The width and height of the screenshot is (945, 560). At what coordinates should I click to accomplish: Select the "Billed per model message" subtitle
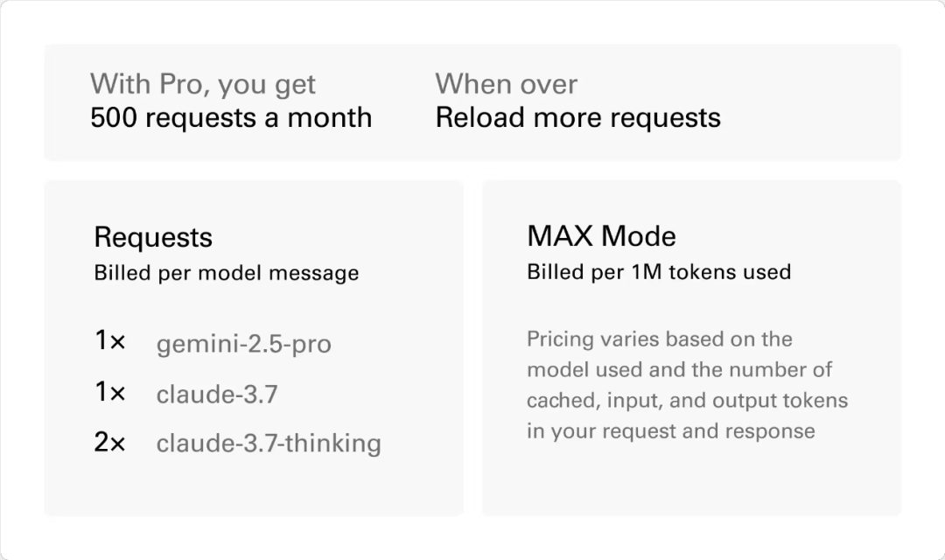226,273
